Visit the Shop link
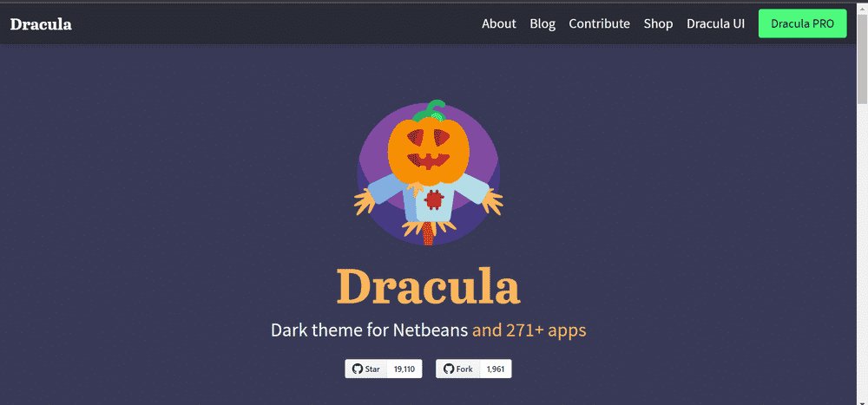Image resolution: width=868 pixels, height=405 pixels. pyautogui.click(x=658, y=23)
